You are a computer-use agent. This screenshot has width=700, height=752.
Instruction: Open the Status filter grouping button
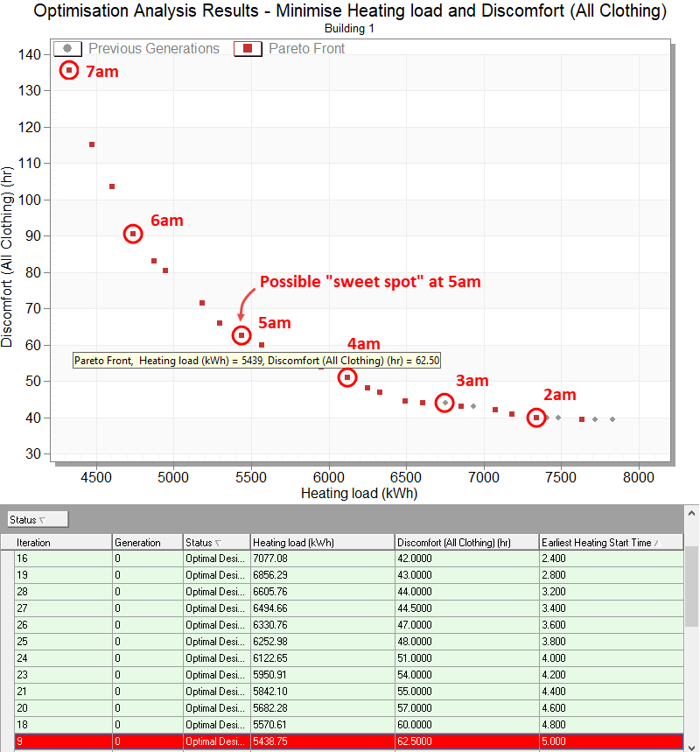coord(38,519)
